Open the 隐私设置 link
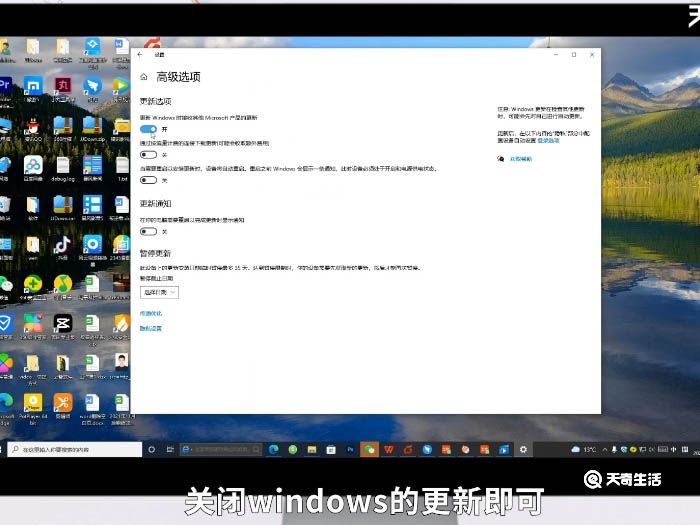Screen dimensions: 700x525 (x=151, y=328)
